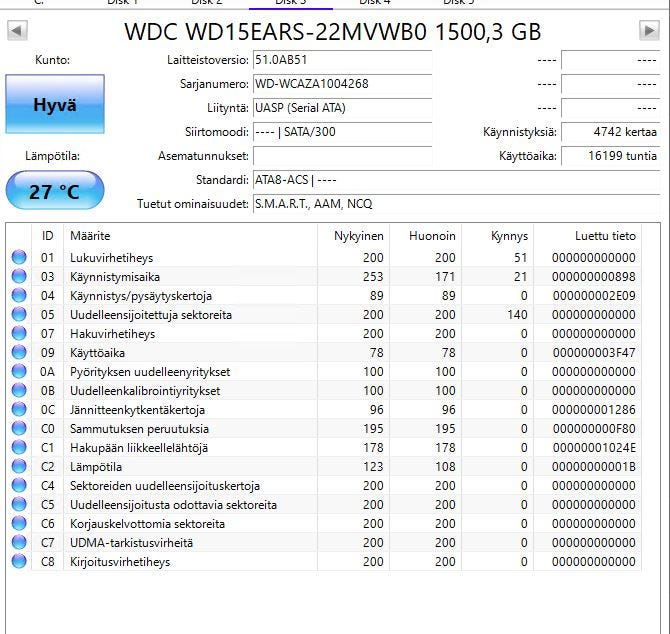670x634 pixels.
Task: Click raw value 00000001024E
Action: click(x=594, y=448)
